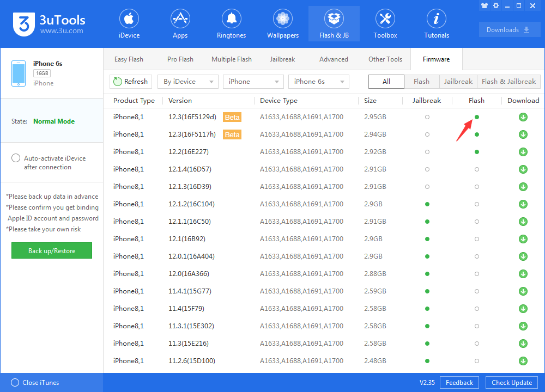545x392 pixels.
Task: Click flash indicator for 11.2.6(15D100)
Action: point(476,361)
